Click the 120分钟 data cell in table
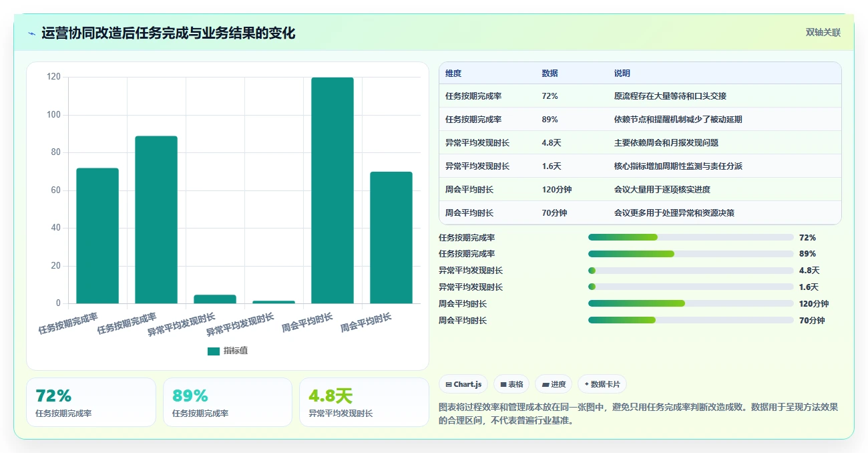 pyautogui.click(x=557, y=190)
